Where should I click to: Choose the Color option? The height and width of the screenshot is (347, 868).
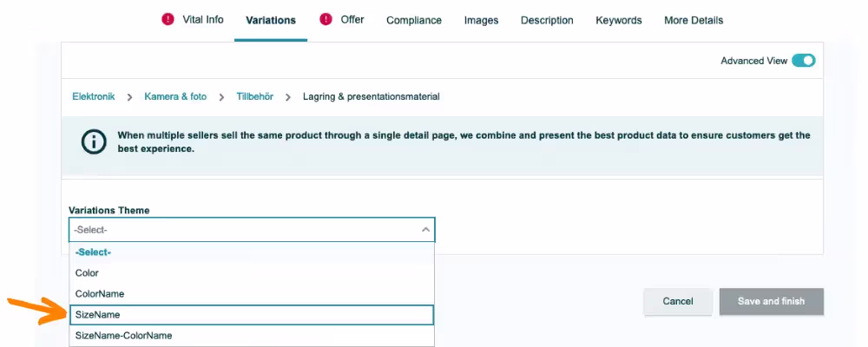point(252,273)
